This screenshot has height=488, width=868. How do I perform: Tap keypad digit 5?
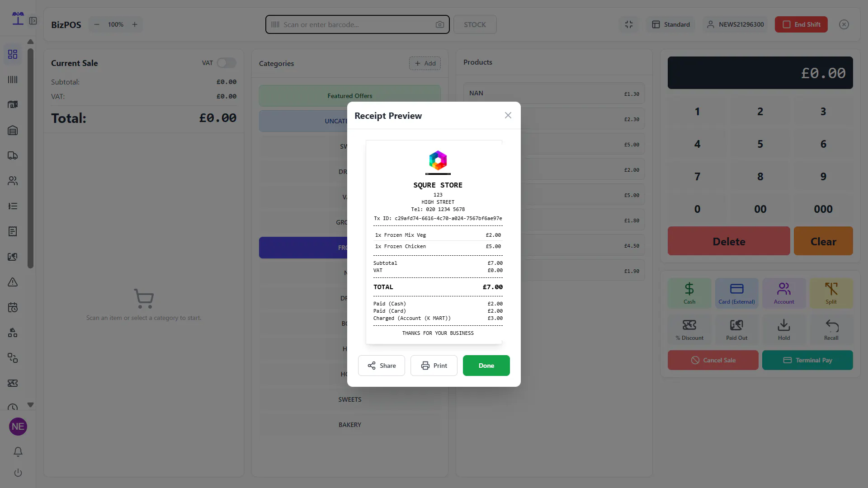(x=760, y=144)
